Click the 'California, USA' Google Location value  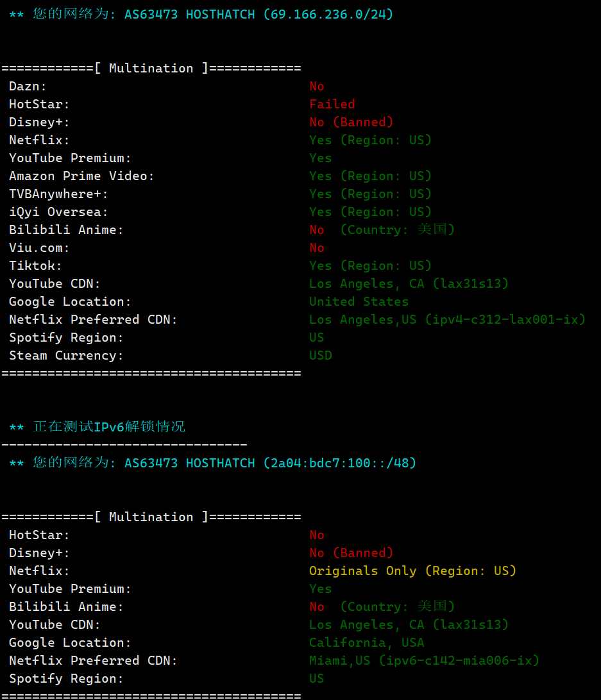366,642
